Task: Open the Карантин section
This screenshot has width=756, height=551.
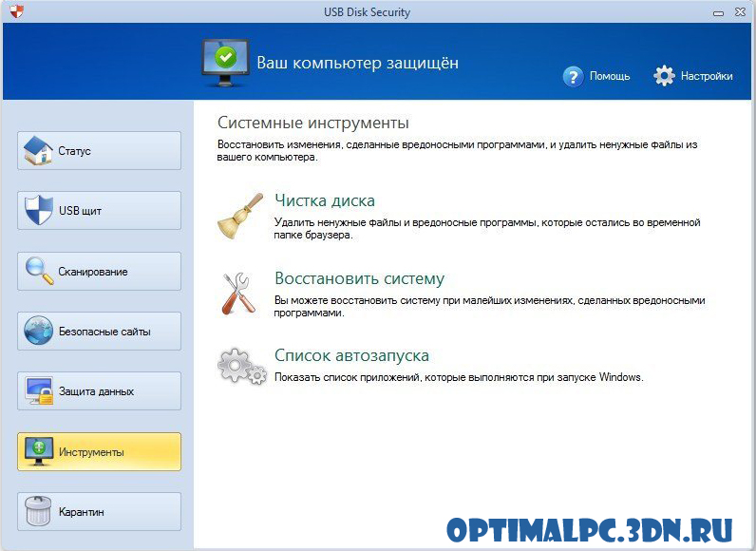Action: pos(100,511)
